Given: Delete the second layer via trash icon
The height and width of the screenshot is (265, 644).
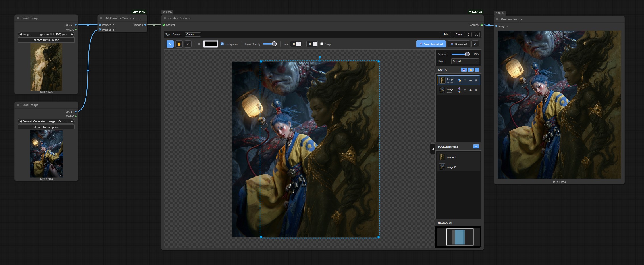Looking at the screenshot, I should point(476,90).
